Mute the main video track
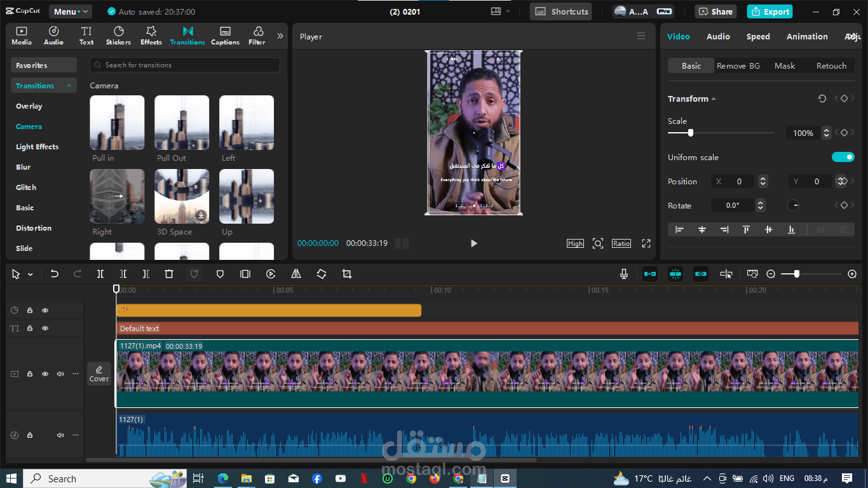 60,374
